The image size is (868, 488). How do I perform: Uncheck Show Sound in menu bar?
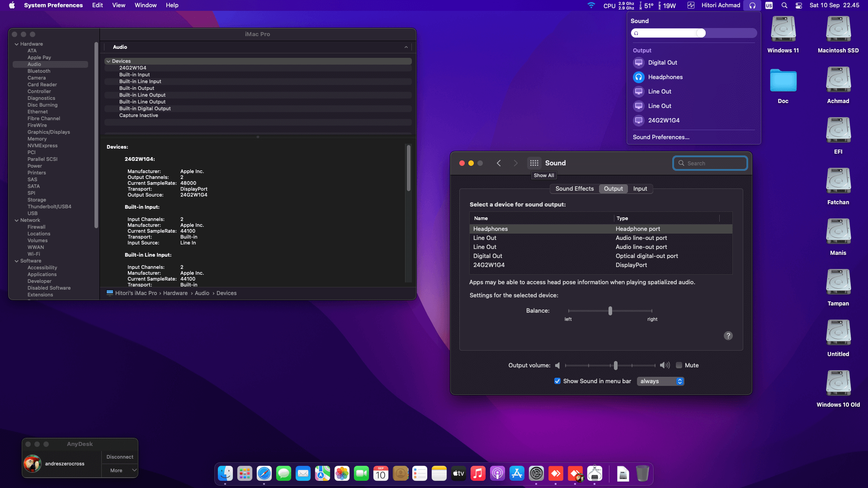pyautogui.click(x=557, y=381)
